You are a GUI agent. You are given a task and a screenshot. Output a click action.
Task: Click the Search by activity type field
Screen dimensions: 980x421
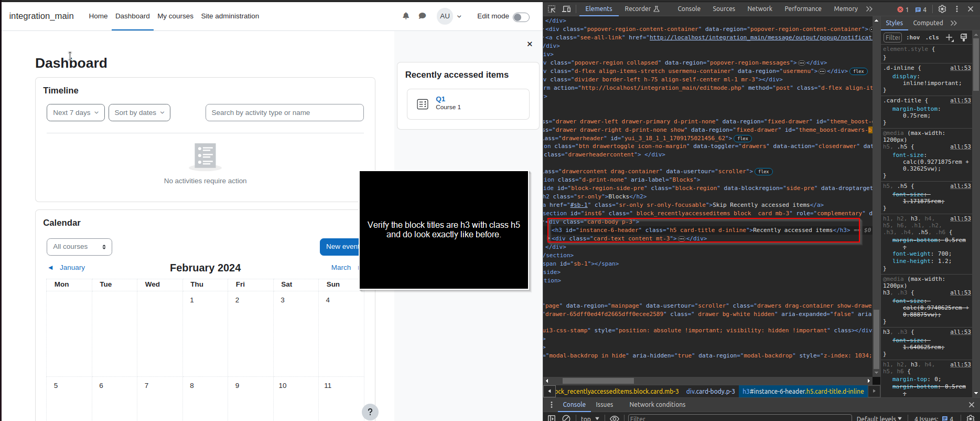click(285, 112)
